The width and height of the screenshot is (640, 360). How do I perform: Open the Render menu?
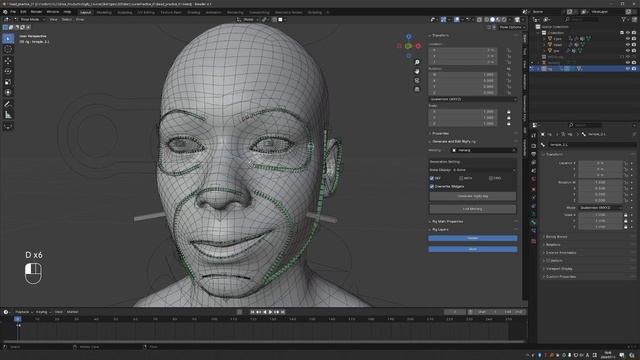[36, 12]
